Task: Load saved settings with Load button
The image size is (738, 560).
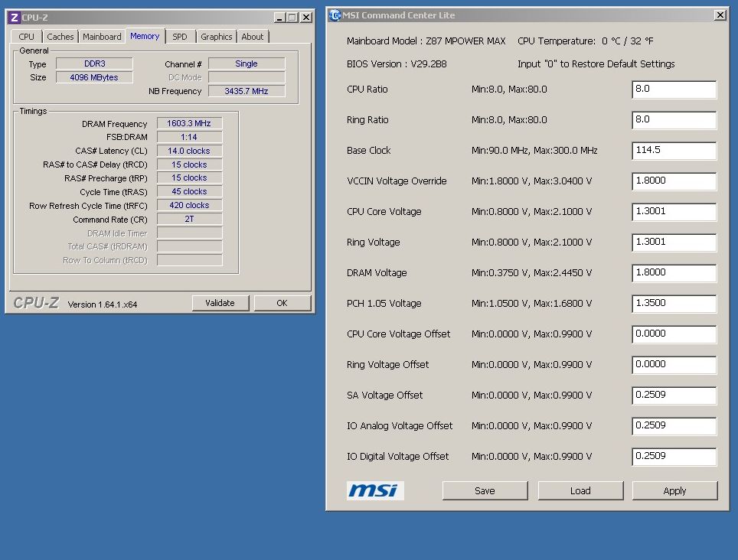Action: point(580,490)
